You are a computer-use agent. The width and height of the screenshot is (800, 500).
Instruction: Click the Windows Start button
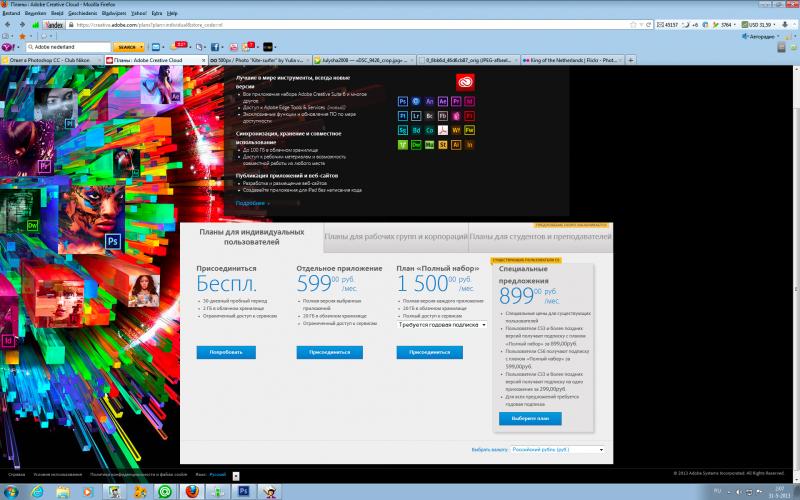[10, 492]
